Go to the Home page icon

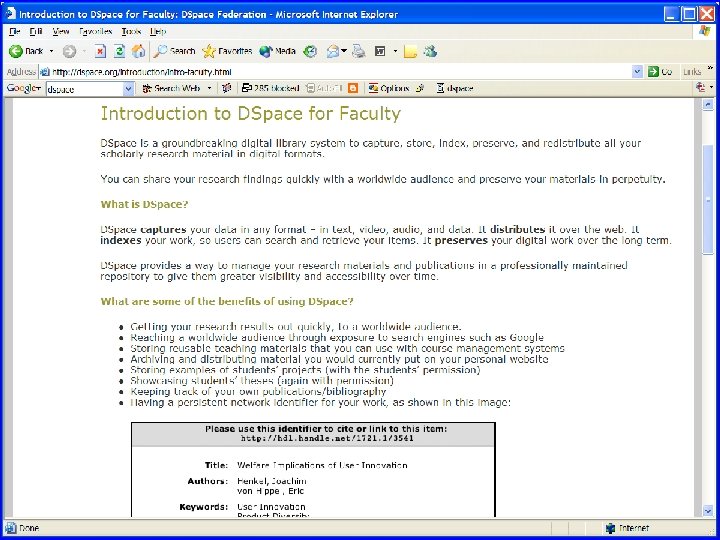point(138,51)
